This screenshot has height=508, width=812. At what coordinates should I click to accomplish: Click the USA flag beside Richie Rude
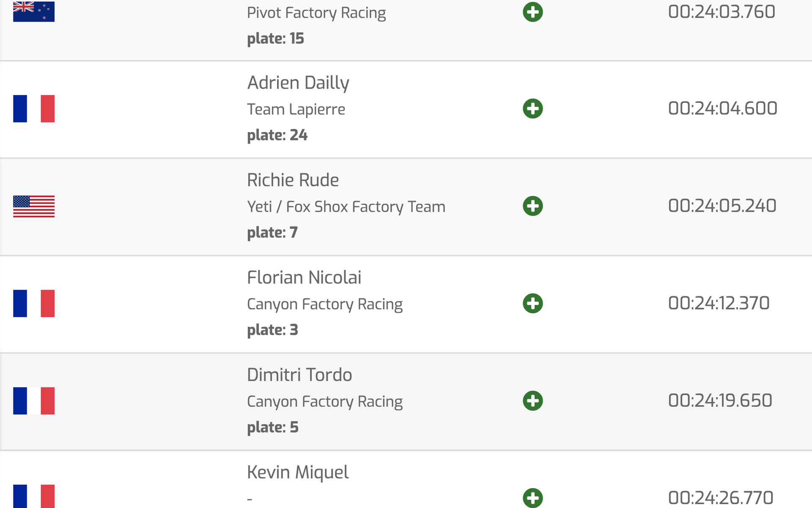[x=34, y=206]
